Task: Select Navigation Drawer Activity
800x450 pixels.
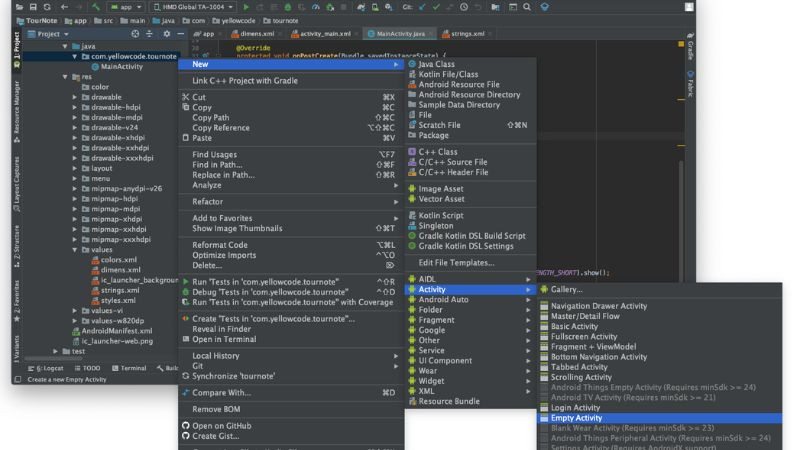Action: (660, 306)
